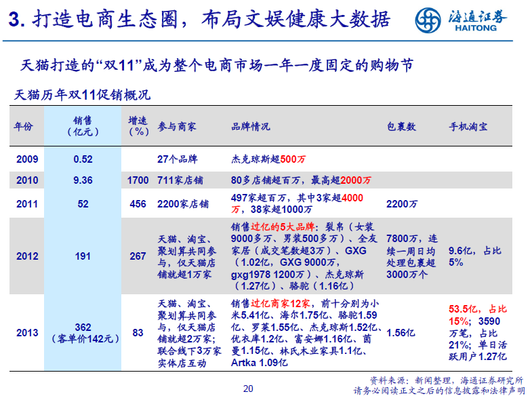Select the year cell '2009'
This screenshot has height=396, width=532.
(27, 159)
